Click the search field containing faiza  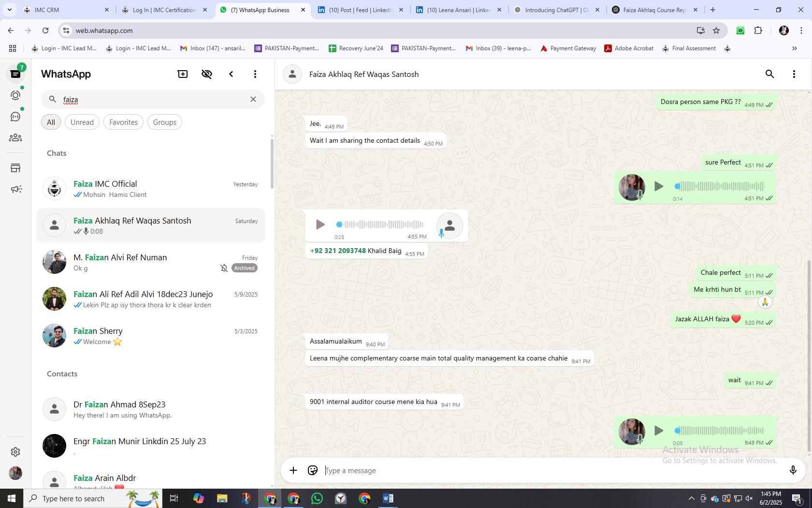click(153, 99)
